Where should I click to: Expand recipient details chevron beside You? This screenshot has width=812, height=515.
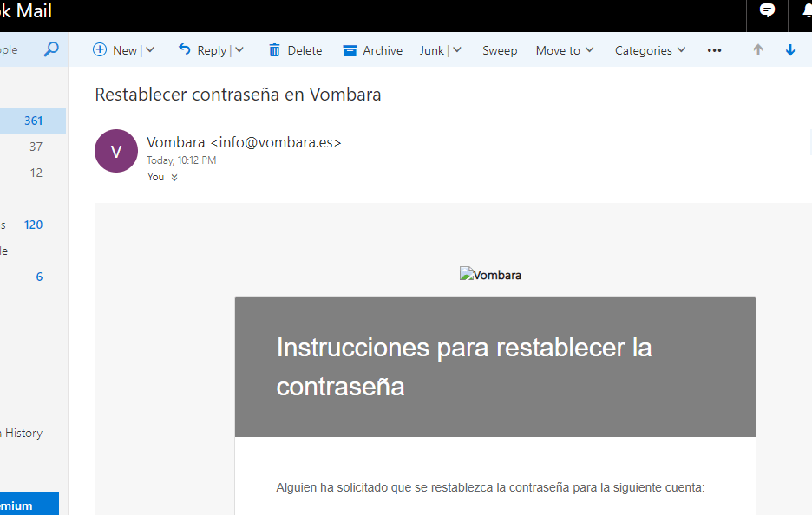pos(174,178)
